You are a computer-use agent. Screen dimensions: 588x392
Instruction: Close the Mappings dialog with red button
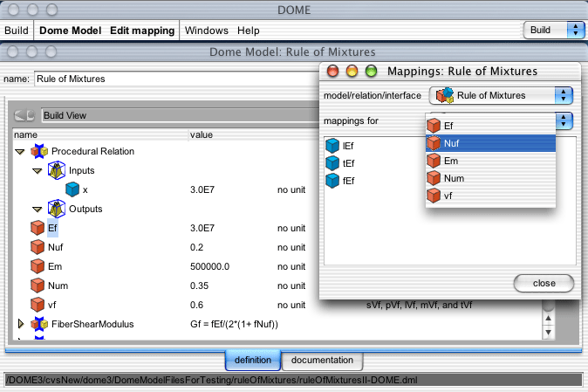coord(332,71)
